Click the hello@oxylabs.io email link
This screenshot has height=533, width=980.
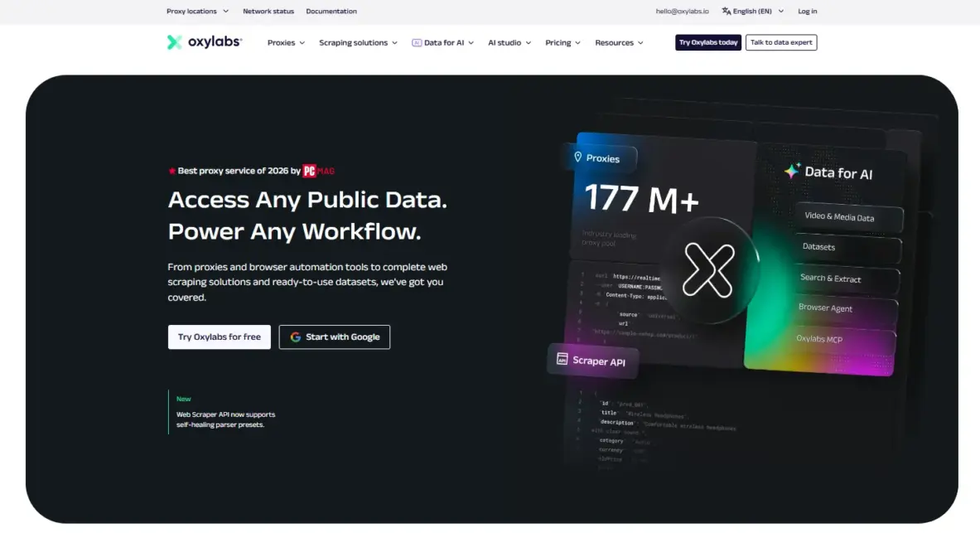[x=682, y=12]
